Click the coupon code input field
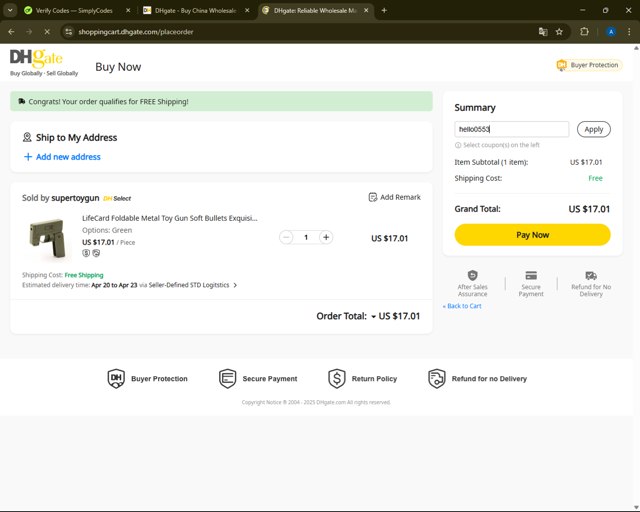640x512 pixels. pyautogui.click(x=511, y=129)
